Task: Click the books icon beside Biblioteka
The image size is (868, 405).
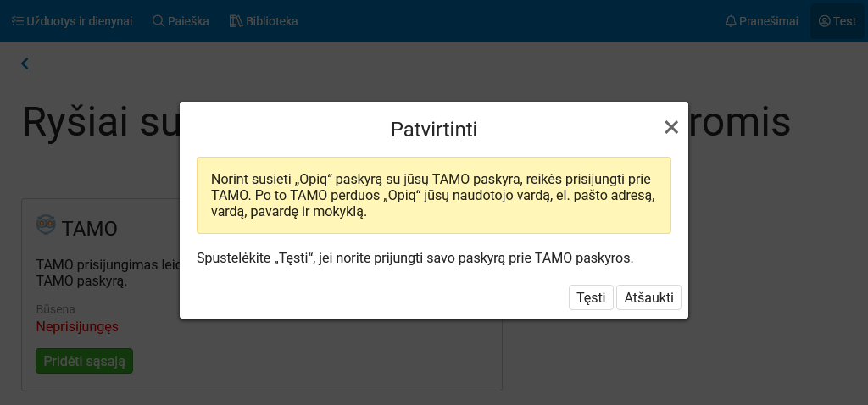Action: pos(236,21)
